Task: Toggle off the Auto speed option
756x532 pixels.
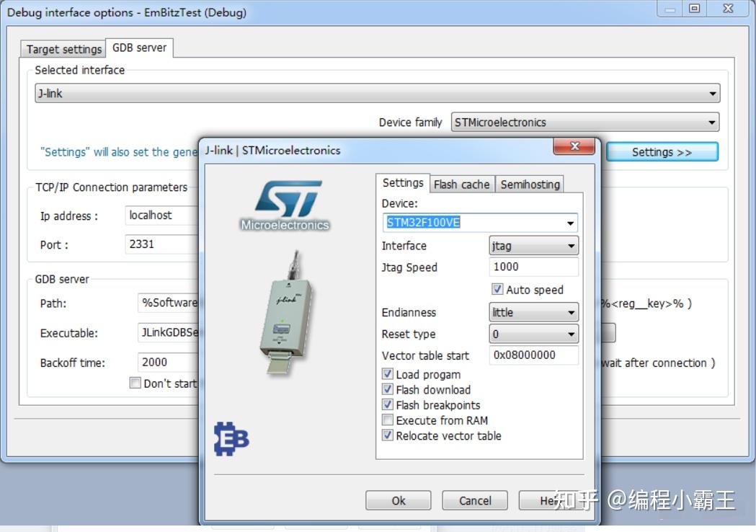Action: tap(497, 288)
